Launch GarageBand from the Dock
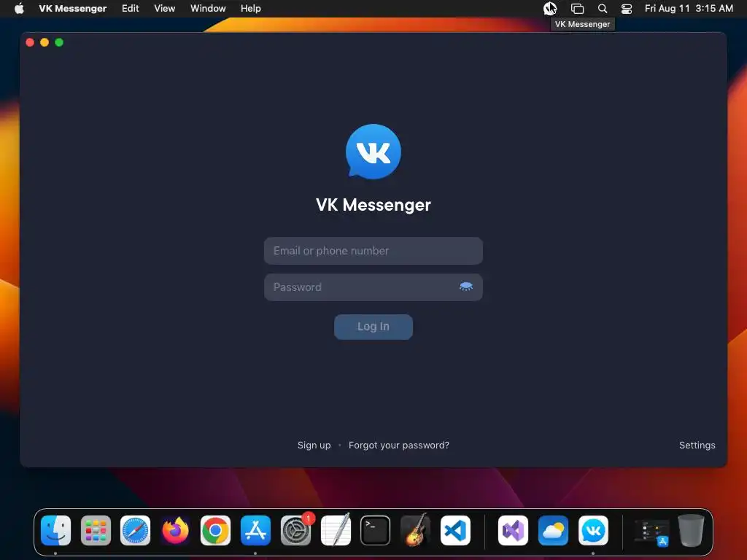This screenshot has height=560, width=747. pos(415,530)
